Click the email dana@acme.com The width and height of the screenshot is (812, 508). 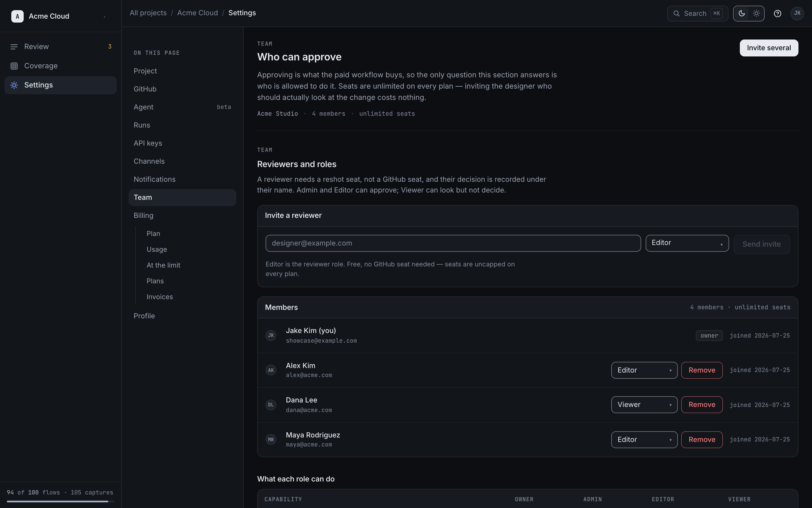pyautogui.click(x=309, y=410)
